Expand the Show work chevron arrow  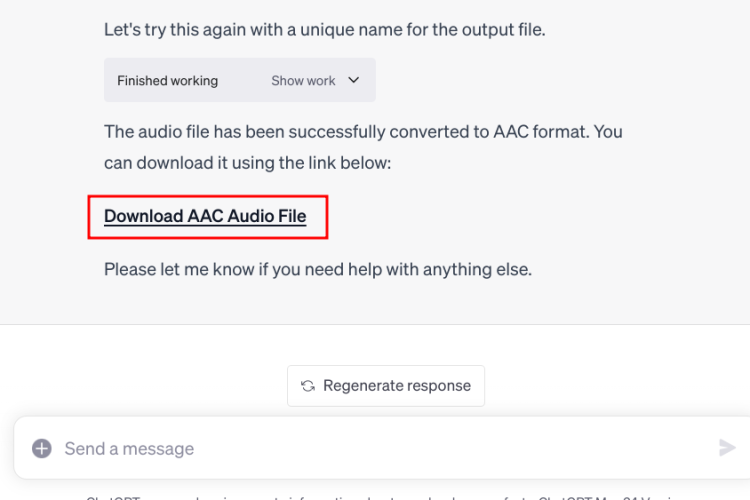[x=354, y=81]
